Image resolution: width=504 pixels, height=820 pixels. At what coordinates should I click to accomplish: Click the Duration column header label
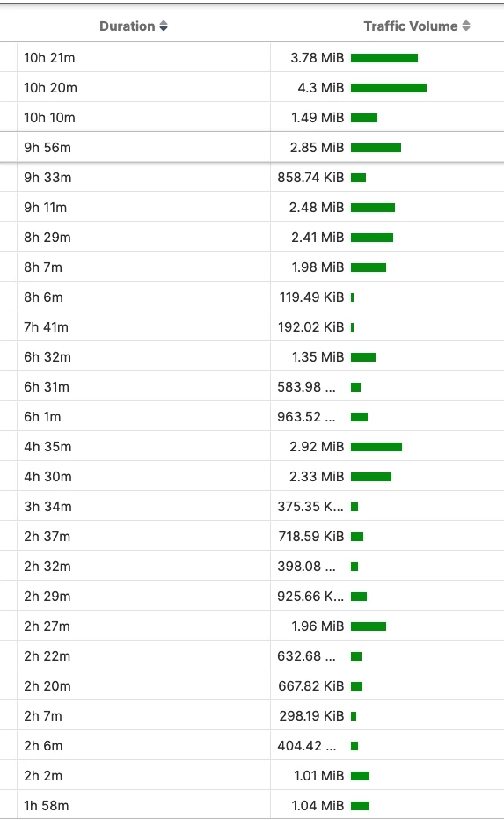point(127,26)
